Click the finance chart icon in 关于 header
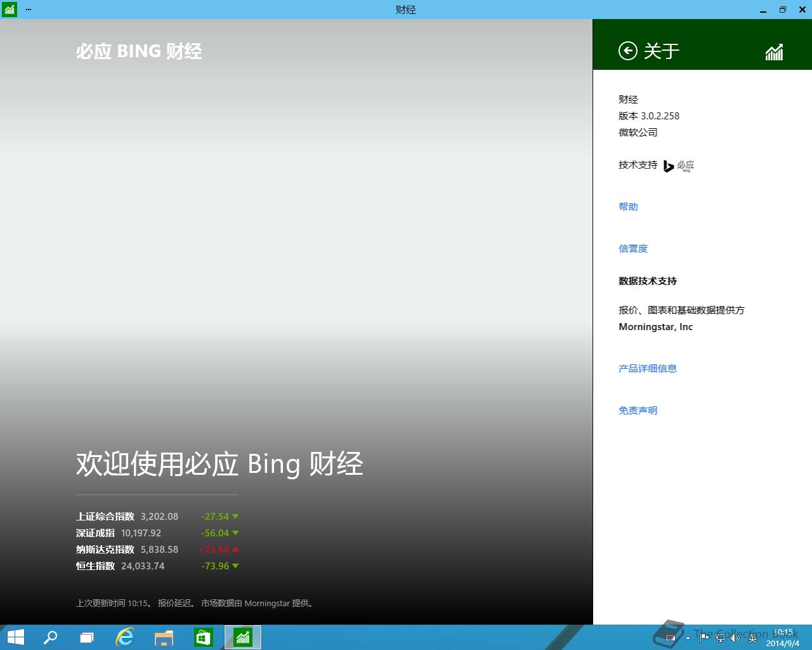Screen dimensions: 812x650 [x=774, y=51]
